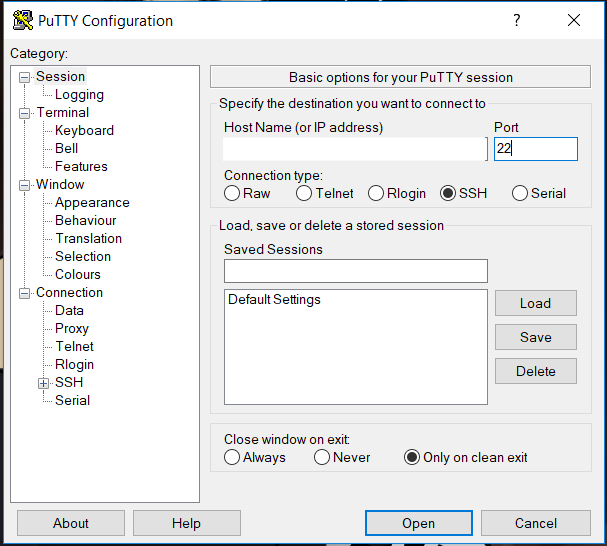The width and height of the screenshot is (607, 546).
Task: Click the Open button
Action: (x=418, y=523)
